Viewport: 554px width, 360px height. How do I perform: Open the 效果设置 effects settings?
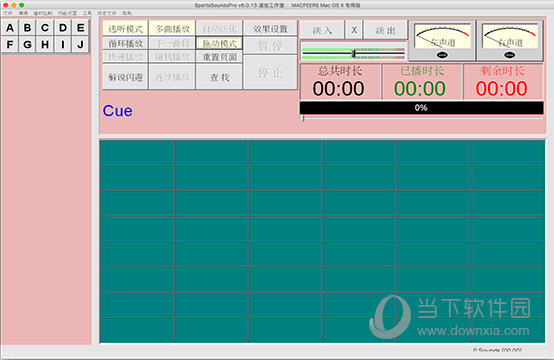click(270, 29)
